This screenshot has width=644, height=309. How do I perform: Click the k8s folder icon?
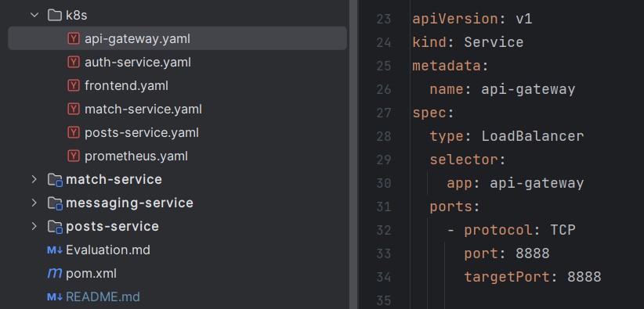pos(54,16)
